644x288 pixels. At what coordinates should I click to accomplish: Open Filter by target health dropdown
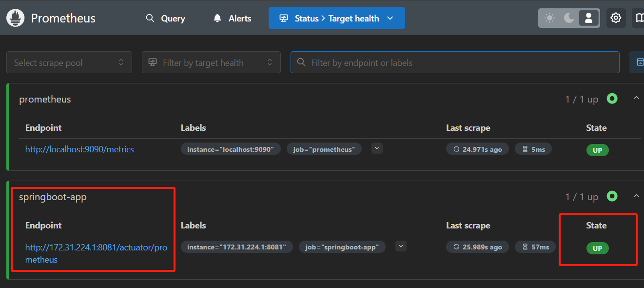click(211, 62)
